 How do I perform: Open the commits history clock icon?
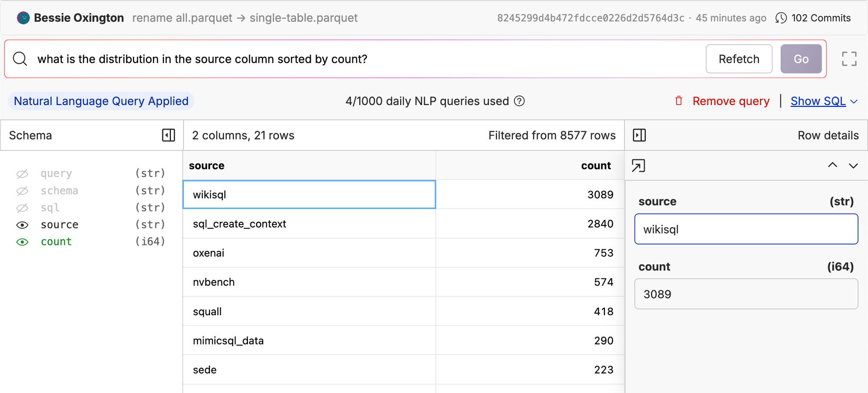(781, 18)
